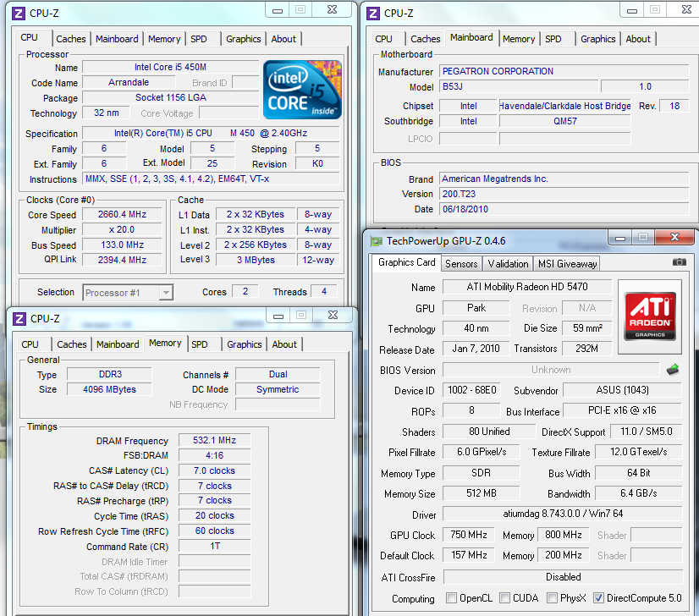Close the GPU-Z window
The height and width of the screenshot is (616, 699).
pyautogui.click(x=675, y=238)
